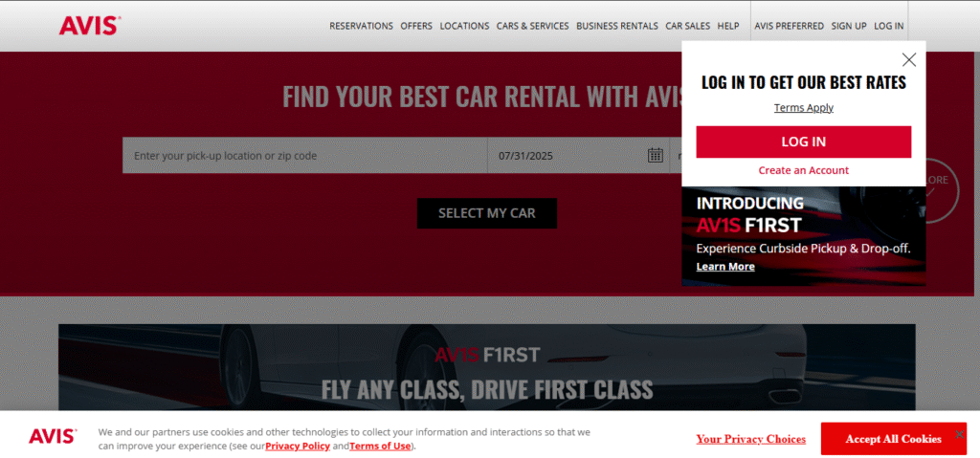
Task: Open the Help menu
Action: pos(728,26)
